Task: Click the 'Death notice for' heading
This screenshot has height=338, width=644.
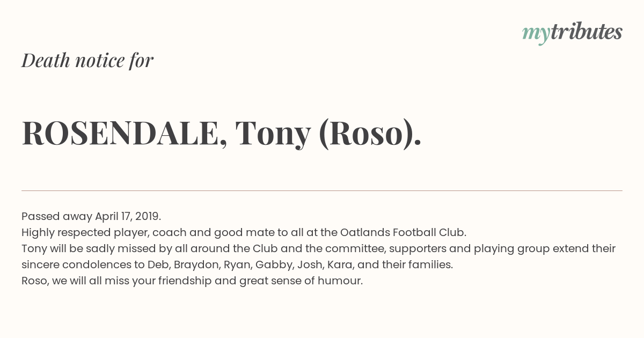Action: pyautogui.click(x=87, y=60)
